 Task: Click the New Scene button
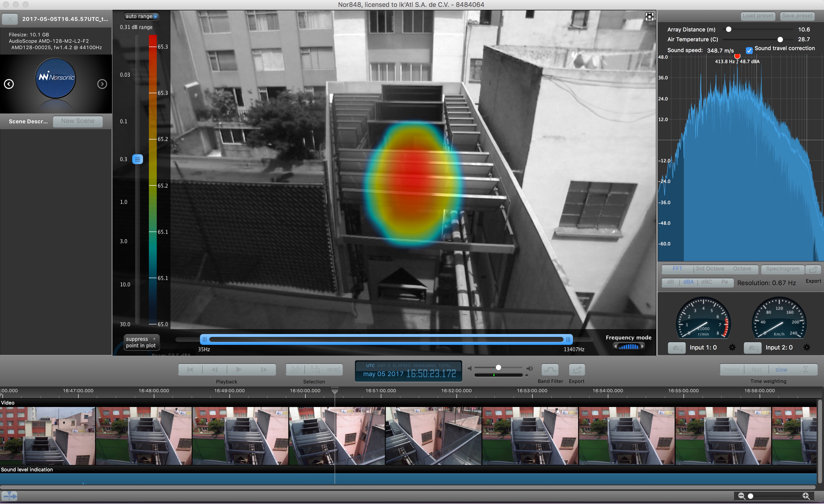[x=78, y=121]
